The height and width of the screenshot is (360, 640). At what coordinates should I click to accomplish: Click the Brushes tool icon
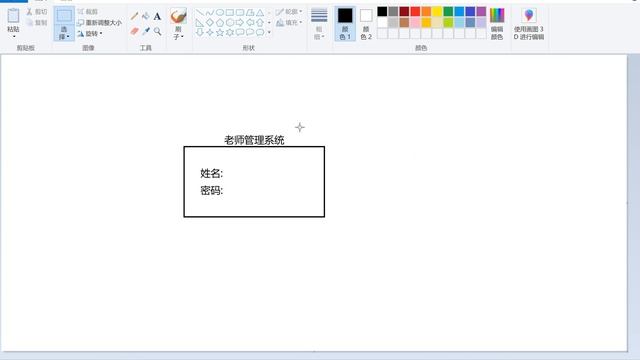pyautogui.click(x=178, y=16)
